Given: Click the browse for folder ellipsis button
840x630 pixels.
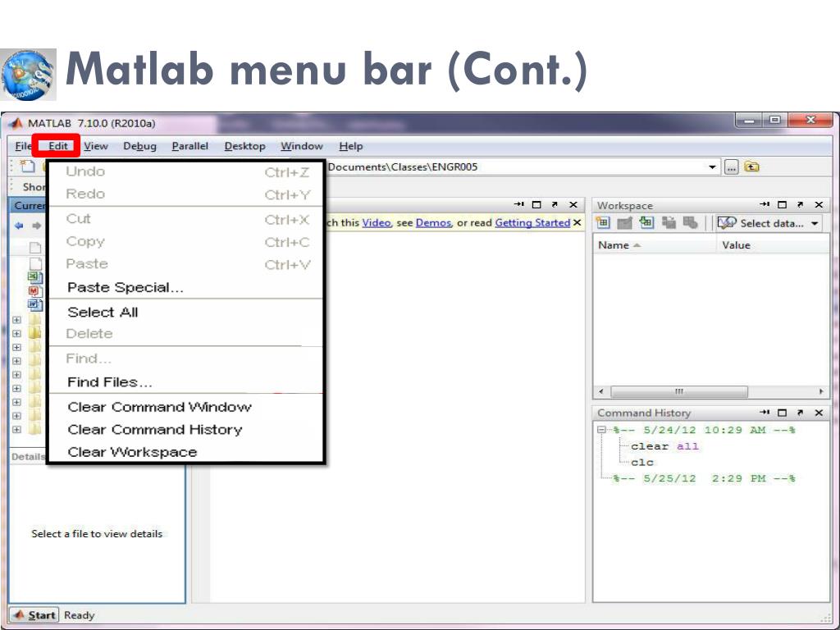Looking at the screenshot, I should tap(731, 167).
